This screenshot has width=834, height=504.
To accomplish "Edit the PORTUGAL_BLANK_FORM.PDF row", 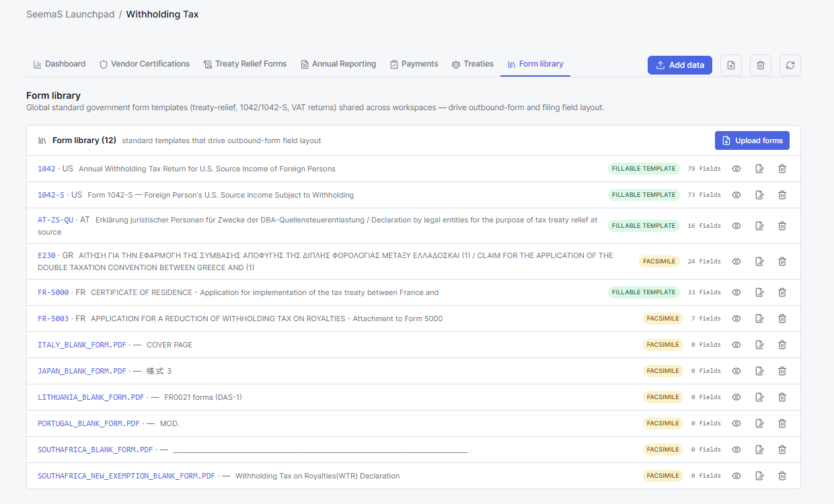I will (759, 423).
